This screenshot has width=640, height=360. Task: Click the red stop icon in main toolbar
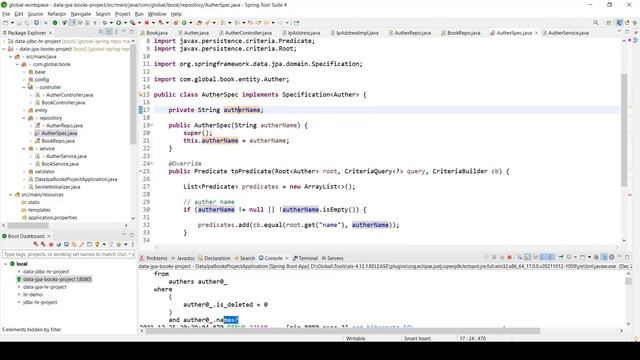pyautogui.click(x=147, y=23)
